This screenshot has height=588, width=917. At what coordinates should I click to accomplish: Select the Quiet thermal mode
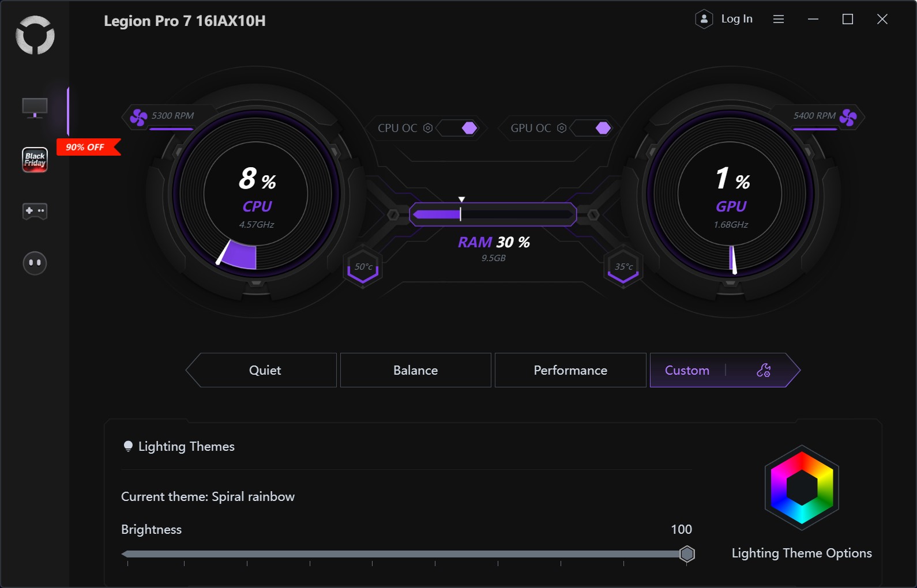pyautogui.click(x=265, y=370)
